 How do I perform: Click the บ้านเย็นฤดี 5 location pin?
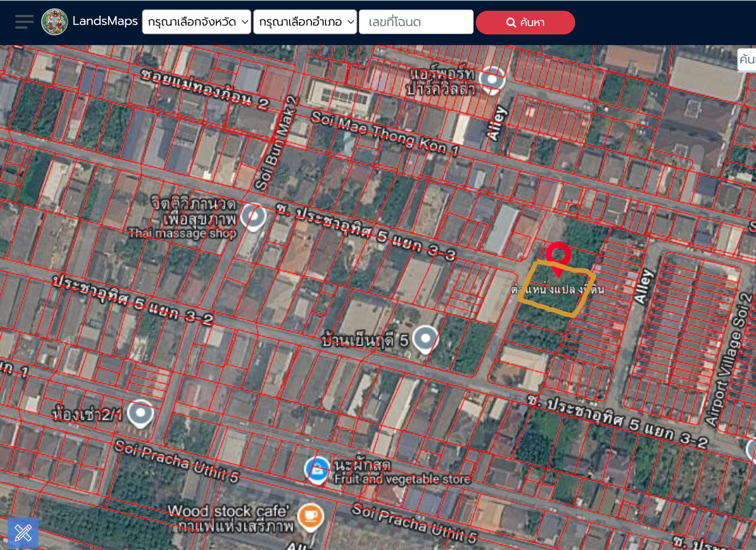tap(425, 339)
